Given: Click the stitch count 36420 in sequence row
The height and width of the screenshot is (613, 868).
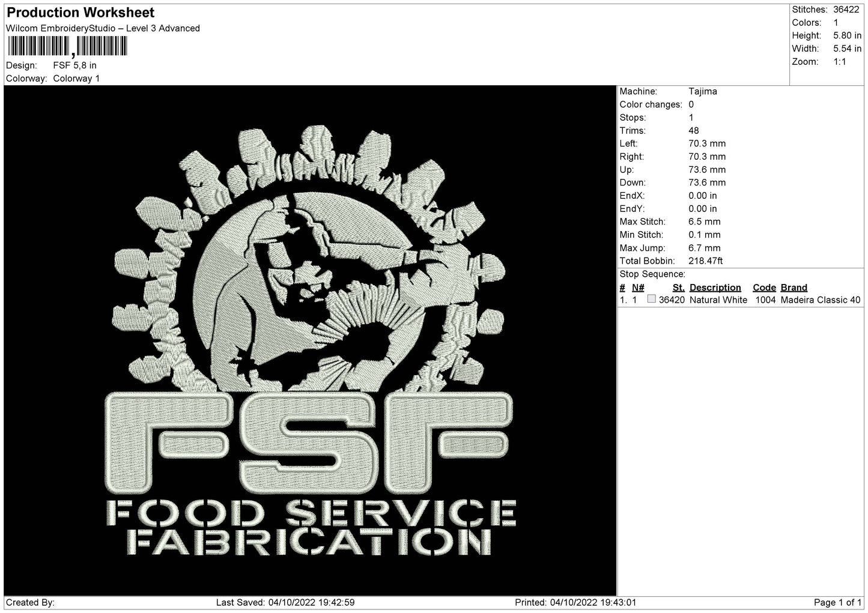Looking at the screenshot, I should 672,300.
